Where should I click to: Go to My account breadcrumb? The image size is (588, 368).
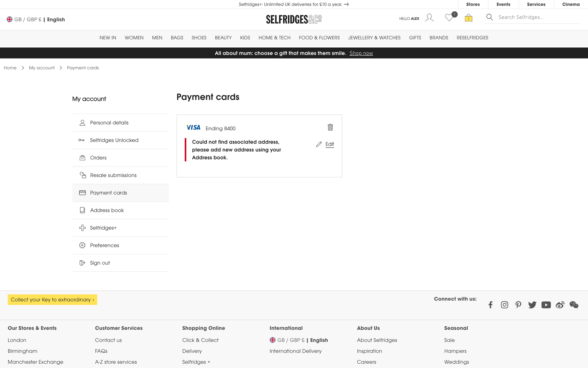[42, 68]
